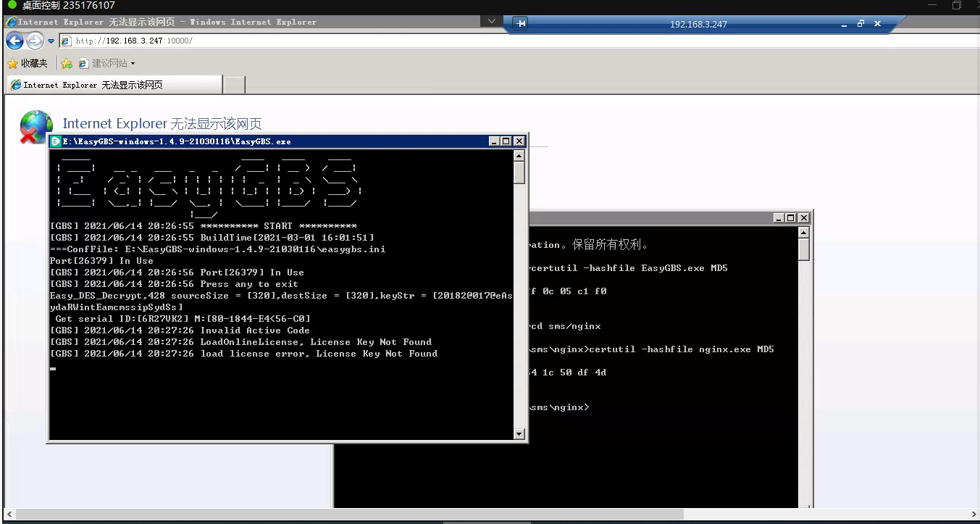
Task: Click the Internet Explorer title bar logo
Action: (x=12, y=22)
